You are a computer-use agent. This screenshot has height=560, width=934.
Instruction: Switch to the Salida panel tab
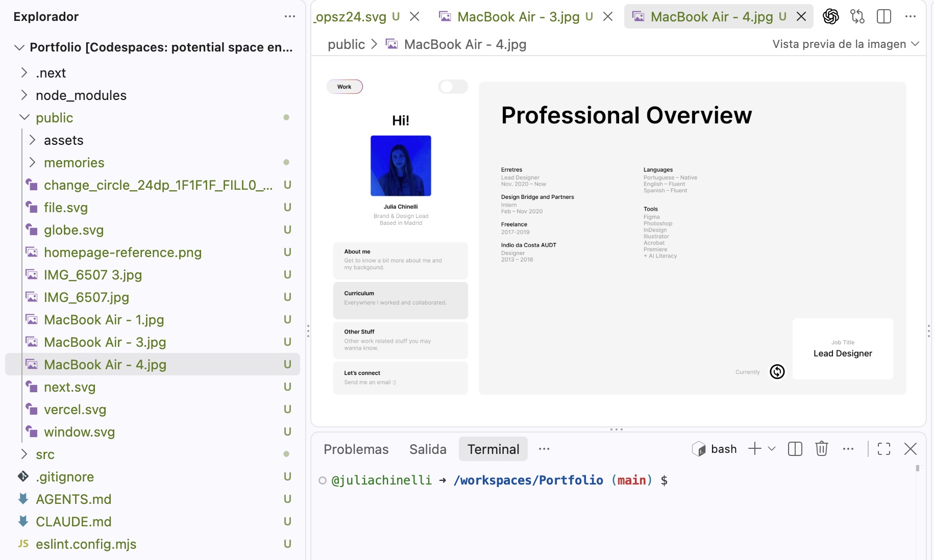tap(428, 449)
